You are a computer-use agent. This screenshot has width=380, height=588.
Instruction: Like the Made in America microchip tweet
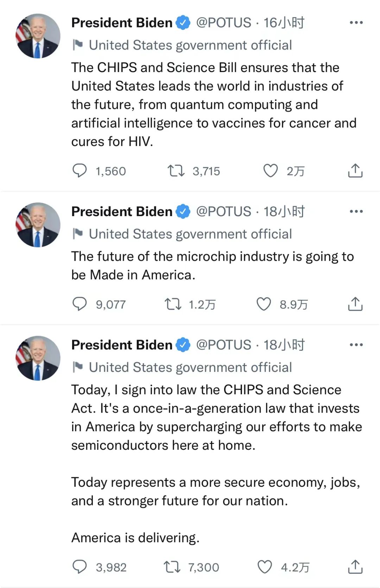pyautogui.click(x=264, y=304)
